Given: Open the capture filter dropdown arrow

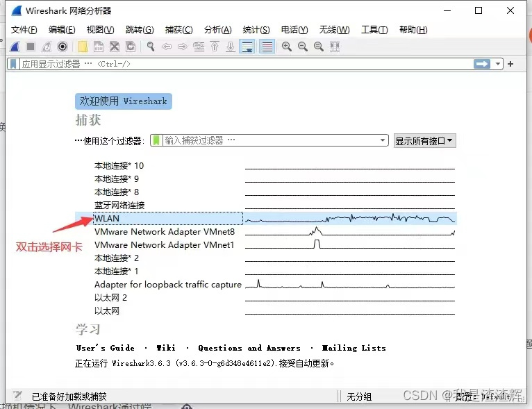Looking at the screenshot, I should click(x=383, y=140).
